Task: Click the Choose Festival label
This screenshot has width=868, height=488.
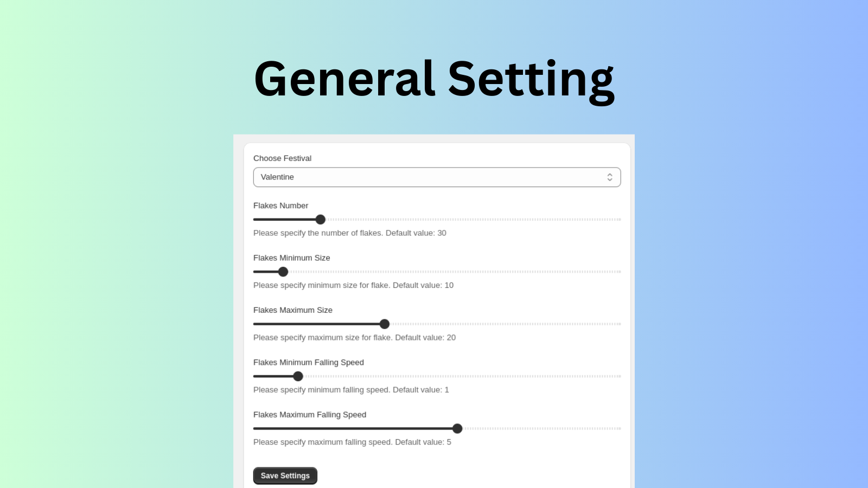Action: tap(282, 158)
